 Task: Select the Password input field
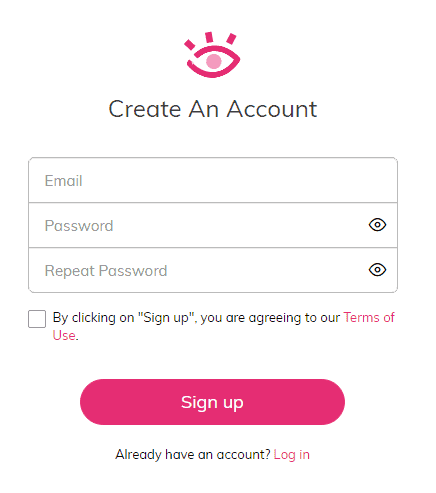click(213, 225)
